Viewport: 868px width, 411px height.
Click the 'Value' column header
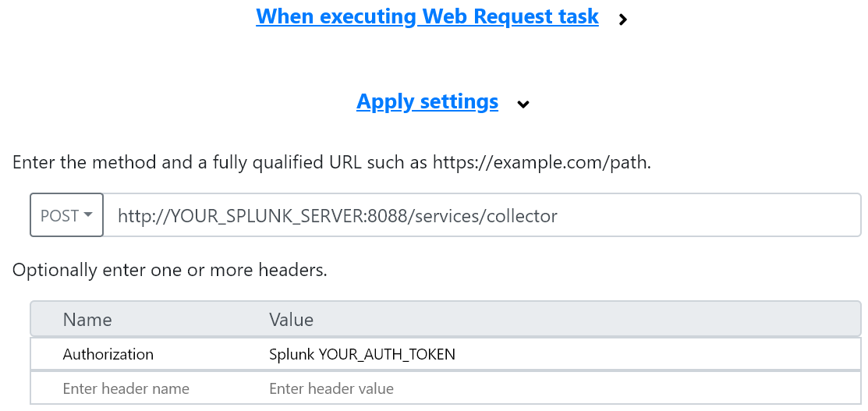click(x=291, y=320)
